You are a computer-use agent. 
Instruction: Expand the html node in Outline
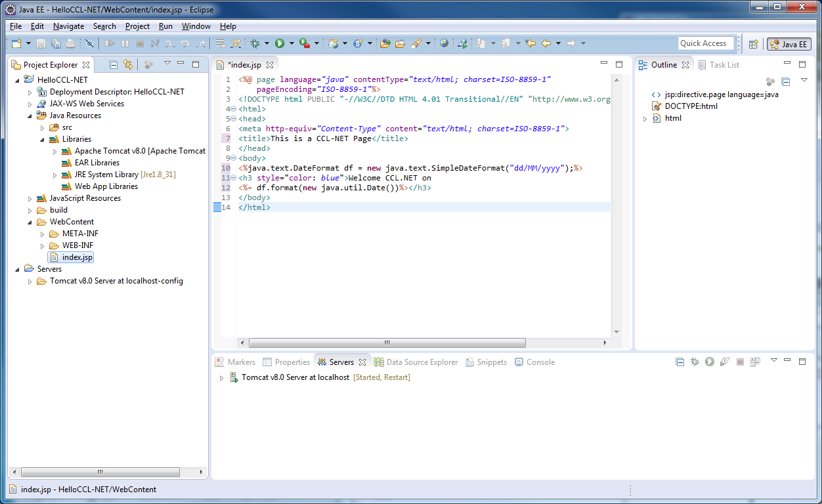pyautogui.click(x=645, y=119)
